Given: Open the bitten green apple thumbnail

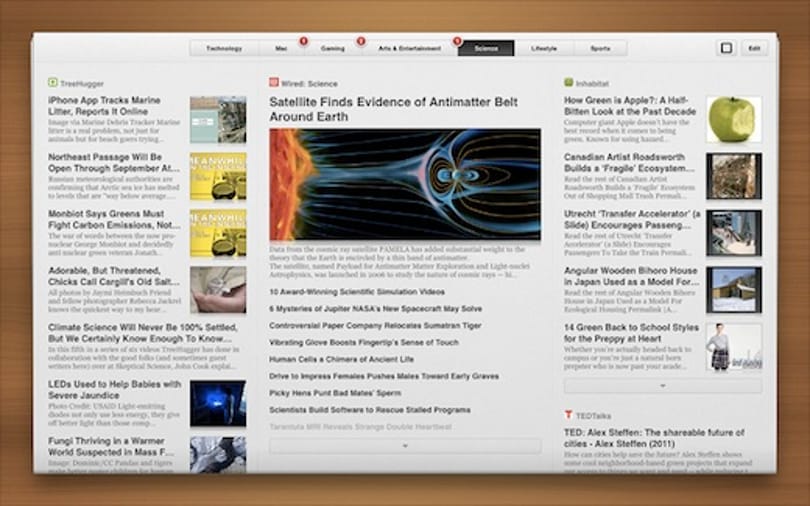Looking at the screenshot, I should point(734,119).
